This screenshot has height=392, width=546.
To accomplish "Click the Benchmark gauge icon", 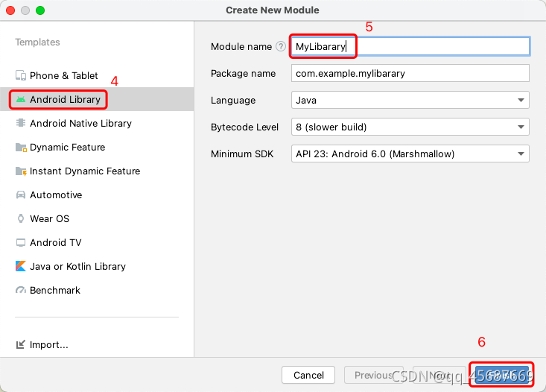I will pos(21,290).
